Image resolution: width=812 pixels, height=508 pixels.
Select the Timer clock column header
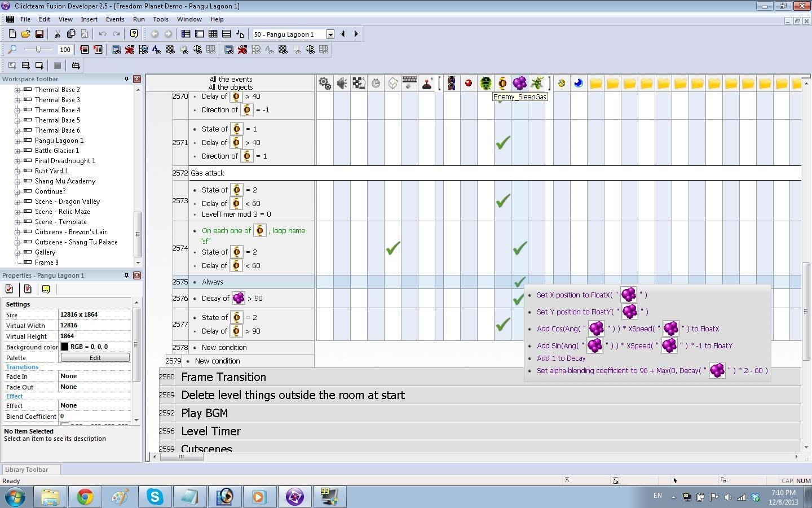[376, 84]
